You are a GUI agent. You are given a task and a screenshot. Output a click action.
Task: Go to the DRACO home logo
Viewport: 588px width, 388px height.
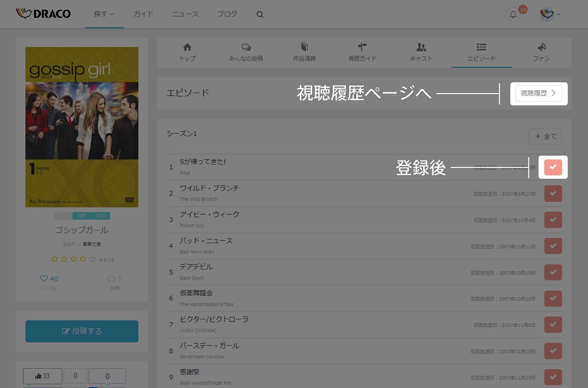(43, 14)
